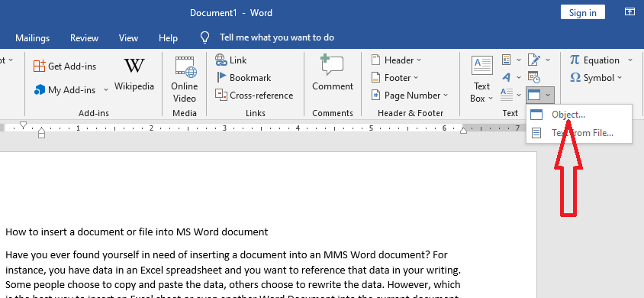
Task: Click the first line indent ruler marker
Action: point(24,125)
